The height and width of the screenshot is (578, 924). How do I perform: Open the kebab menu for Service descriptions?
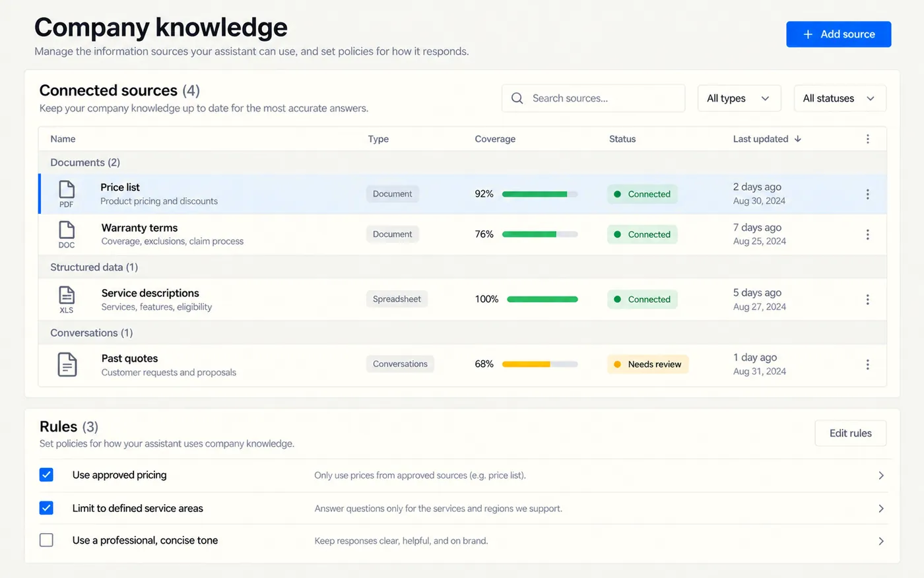coord(867,300)
